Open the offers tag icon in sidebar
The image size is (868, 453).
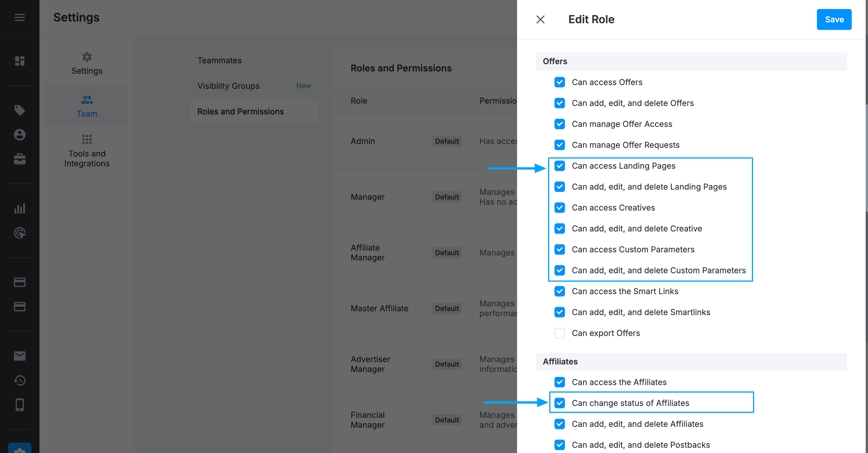(x=19, y=110)
